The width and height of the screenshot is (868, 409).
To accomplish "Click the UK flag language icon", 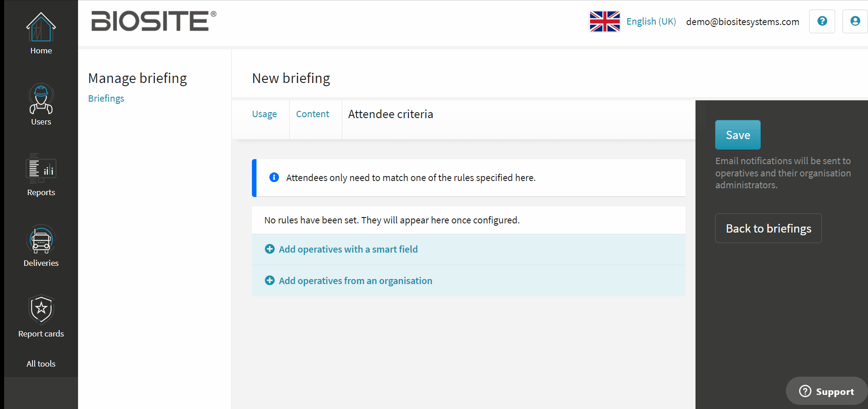I will tap(605, 21).
